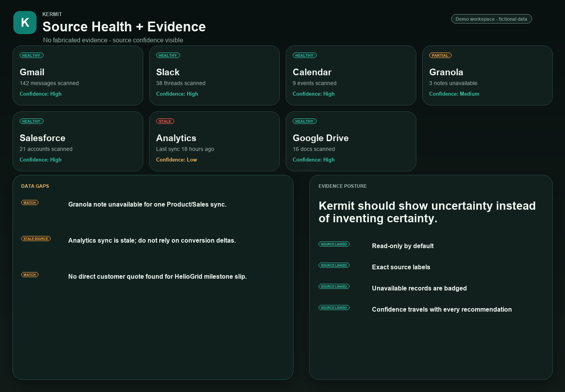Select '142 messages scanned' text

point(49,83)
